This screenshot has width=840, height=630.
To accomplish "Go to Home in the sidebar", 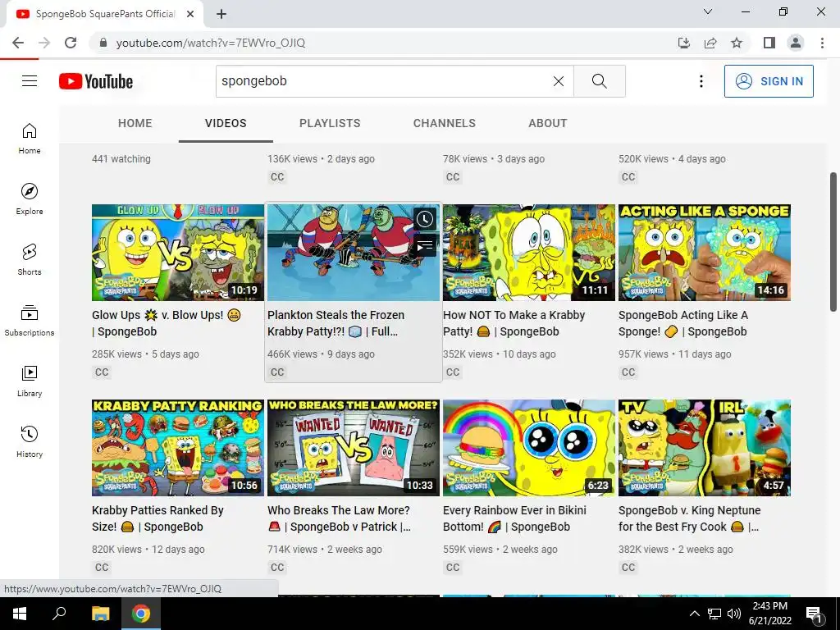I will click(30, 138).
